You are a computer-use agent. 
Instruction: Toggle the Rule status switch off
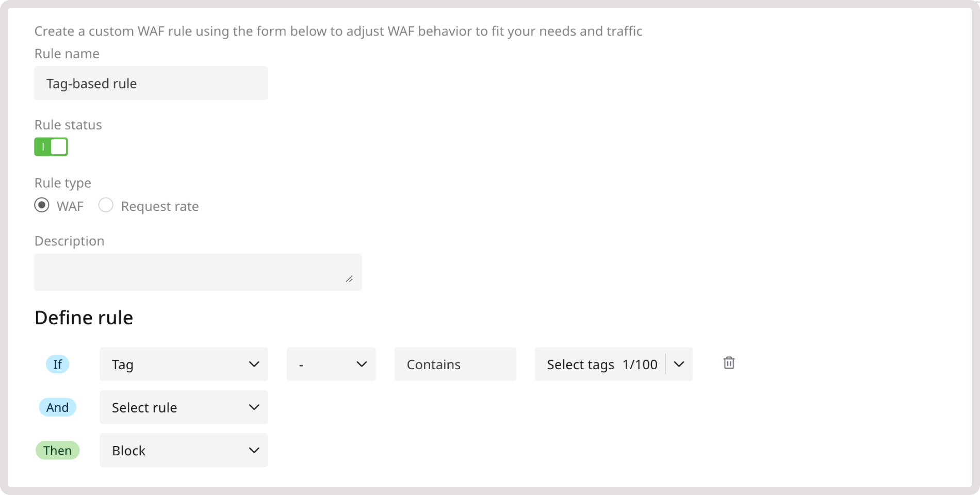(51, 146)
